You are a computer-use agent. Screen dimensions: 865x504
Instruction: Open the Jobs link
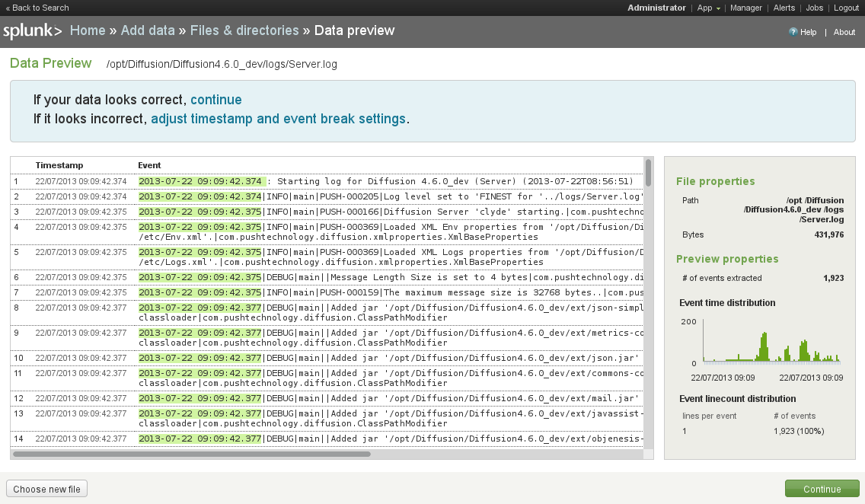(x=814, y=8)
